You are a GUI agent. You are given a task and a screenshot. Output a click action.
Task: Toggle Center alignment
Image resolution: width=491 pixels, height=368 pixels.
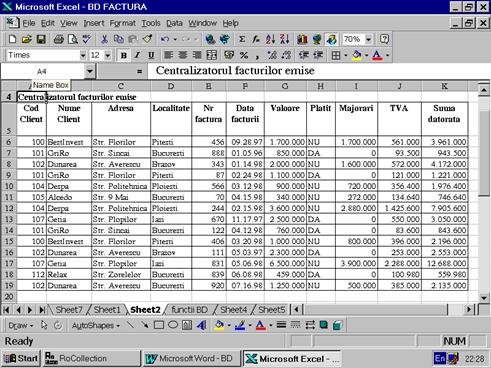click(x=183, y=55)
